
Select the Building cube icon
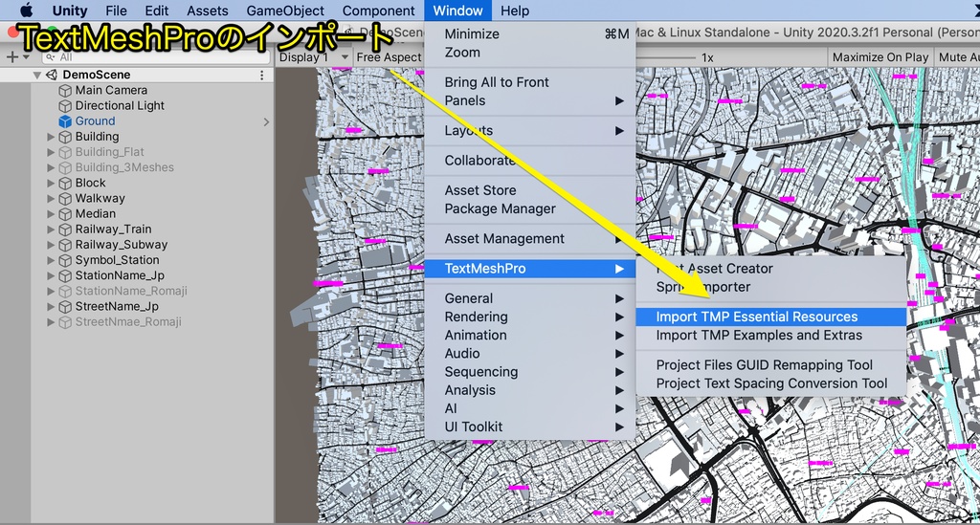(x=65, y=137)
